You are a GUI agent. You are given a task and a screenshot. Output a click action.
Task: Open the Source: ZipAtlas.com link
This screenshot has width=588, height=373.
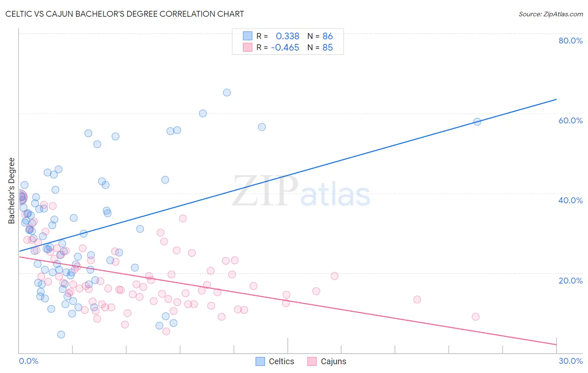tap(551, 14)
